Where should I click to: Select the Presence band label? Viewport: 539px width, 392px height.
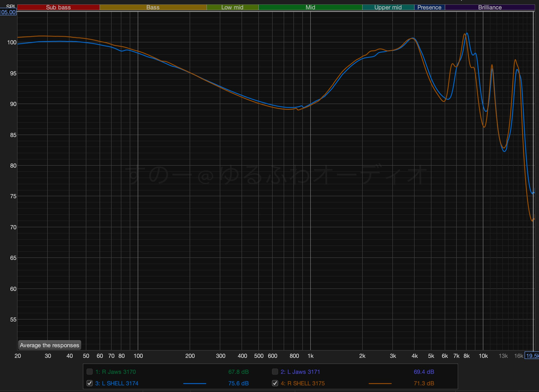(x=429, y=7)
